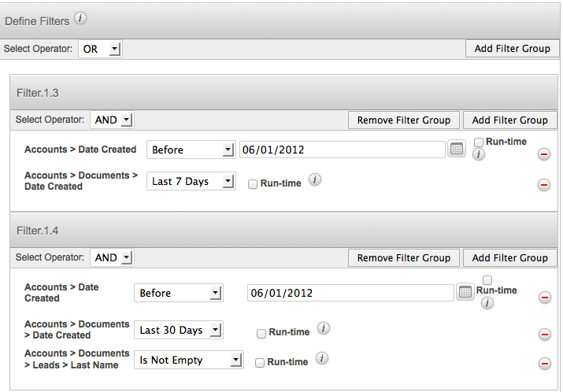
Task: Click info icon beside Is Not Empty Run-time
Action: tap(322, 358)
